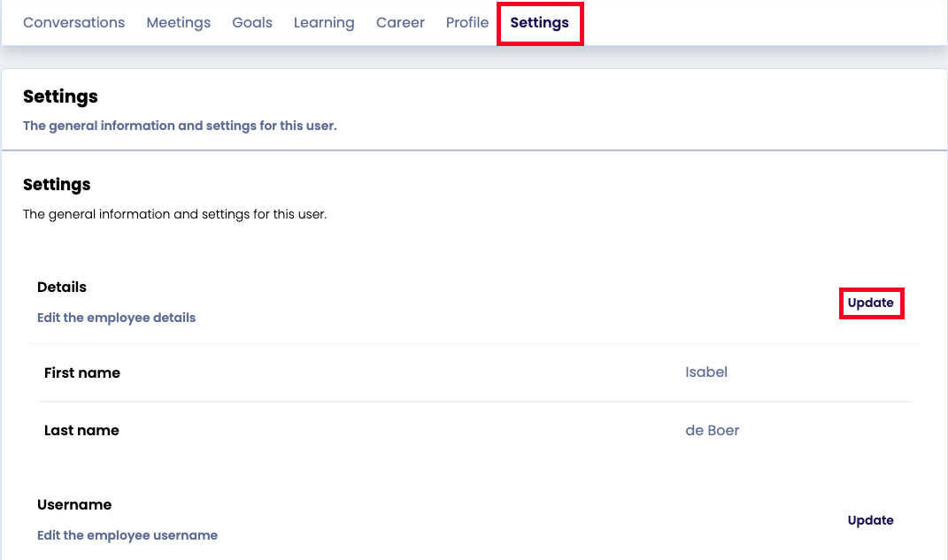The width and height of the screenshot is (948, 560).
Task: Click the black settings description paragraph
Action: (x=174, y=214)
